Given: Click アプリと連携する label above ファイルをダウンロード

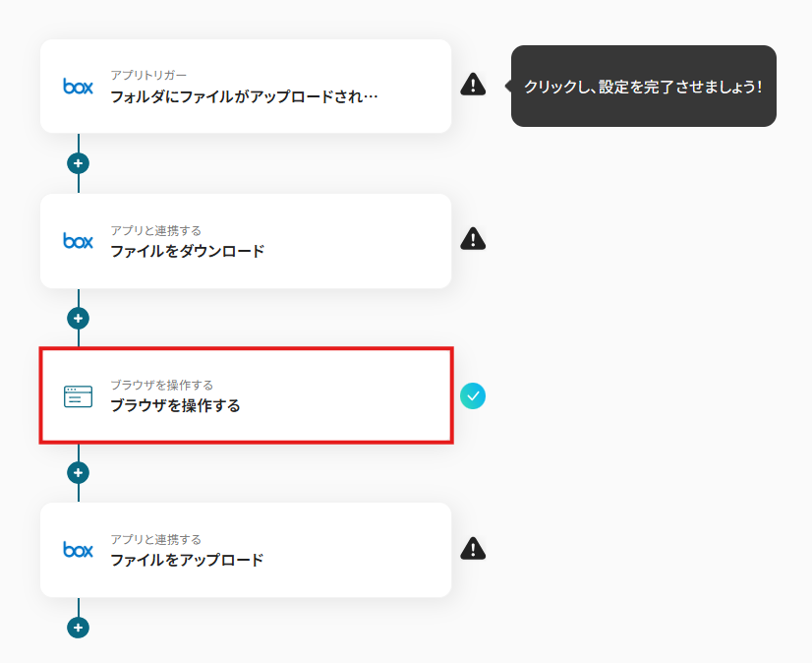Looking at the screenshot, I should [156, 230].
